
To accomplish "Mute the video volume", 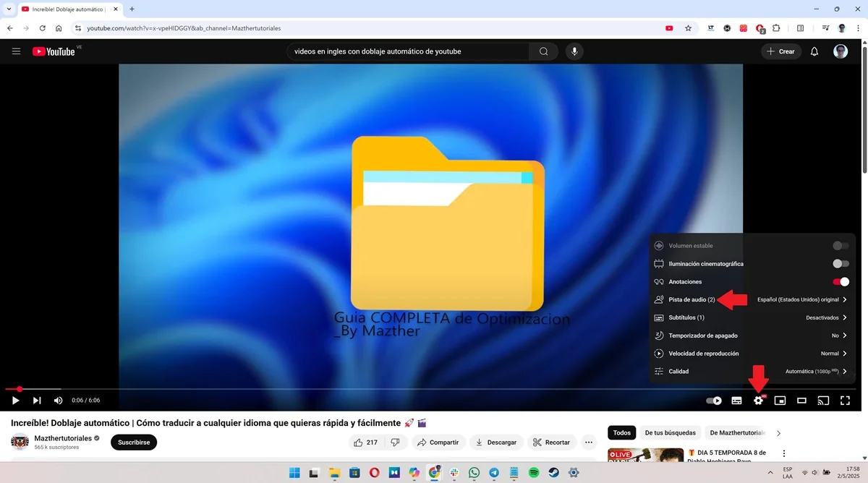I will [x=59, y=401].
